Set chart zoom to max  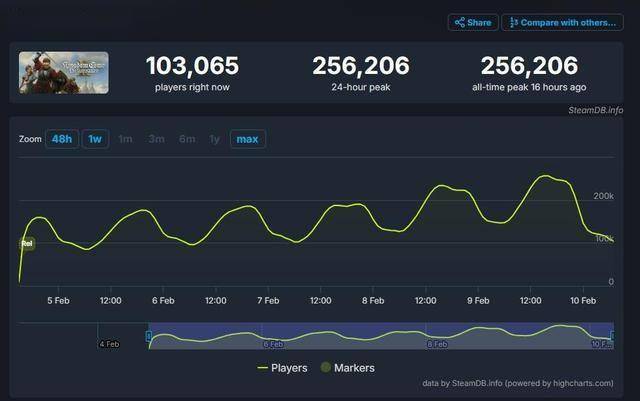click(x=247, y=139)
